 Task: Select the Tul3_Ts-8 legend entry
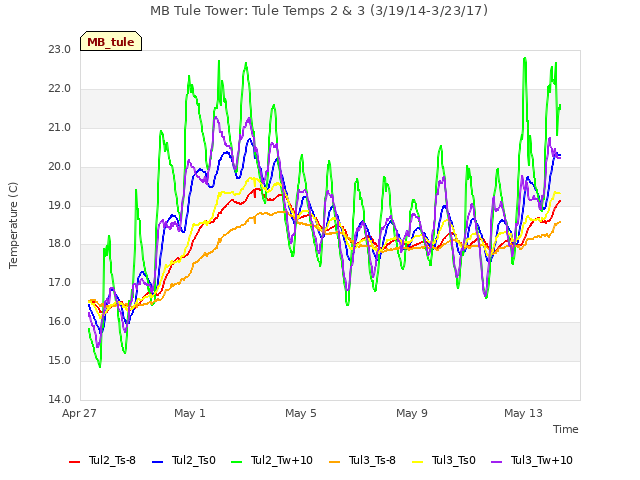click(362, 460)
